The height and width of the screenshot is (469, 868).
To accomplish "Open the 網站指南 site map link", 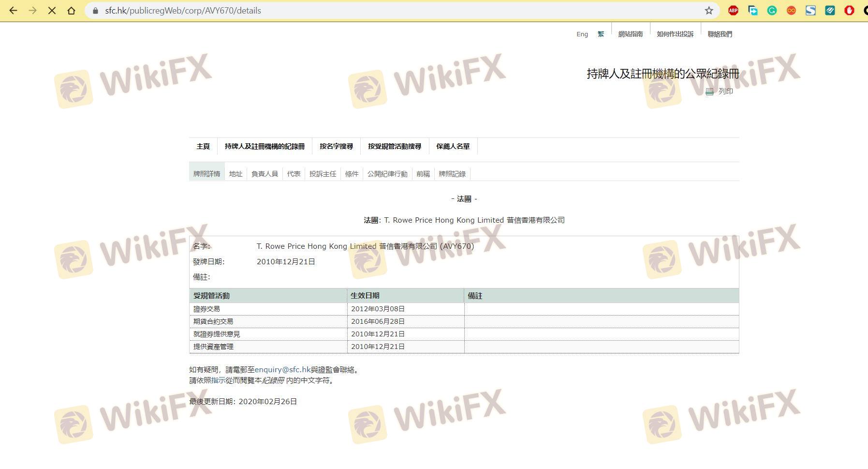I will pos(631,34).
